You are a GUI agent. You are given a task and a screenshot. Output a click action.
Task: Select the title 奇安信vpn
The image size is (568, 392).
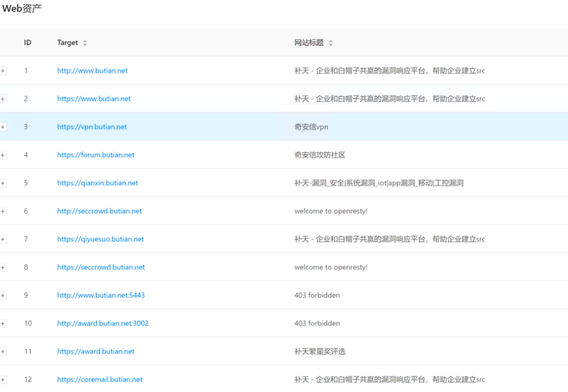pos(311,127)
